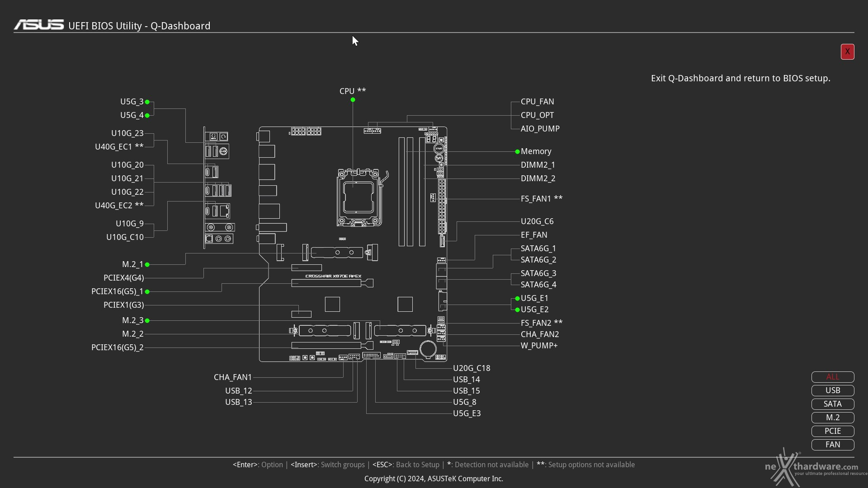Open the CPU_OPT header entry
This screenshot has height=488, width=868.
tap(537, 115)
